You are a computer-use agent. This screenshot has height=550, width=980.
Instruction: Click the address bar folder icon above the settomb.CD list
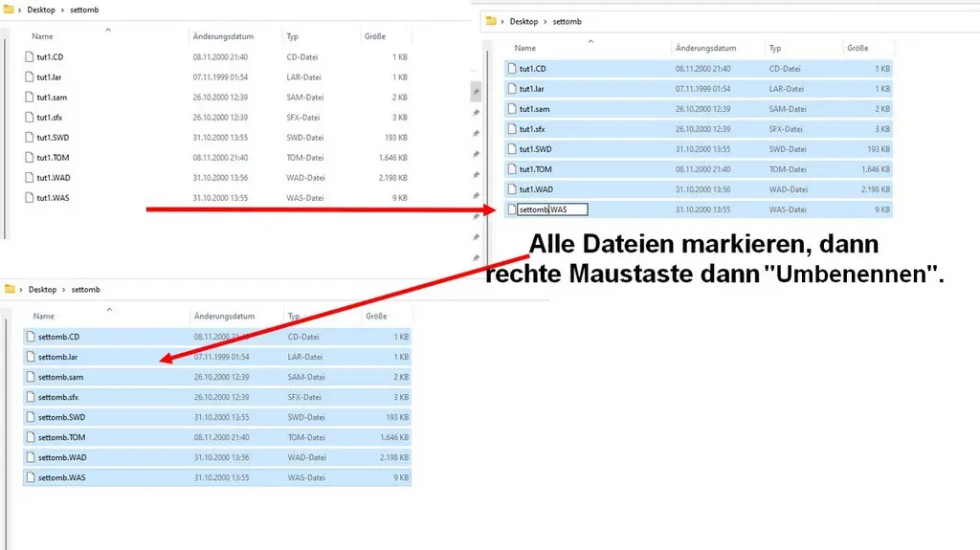coord(10,289)
